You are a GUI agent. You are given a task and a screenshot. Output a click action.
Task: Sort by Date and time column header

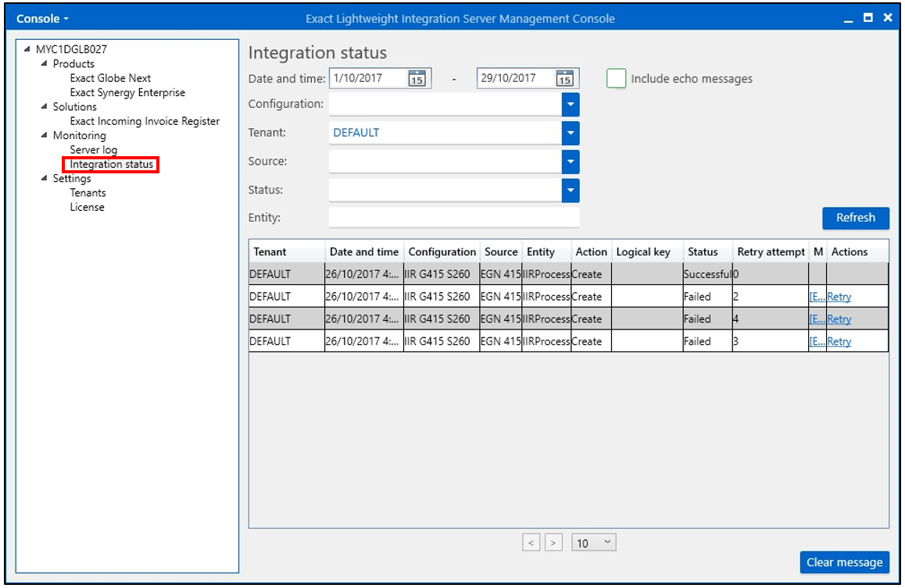364,252
